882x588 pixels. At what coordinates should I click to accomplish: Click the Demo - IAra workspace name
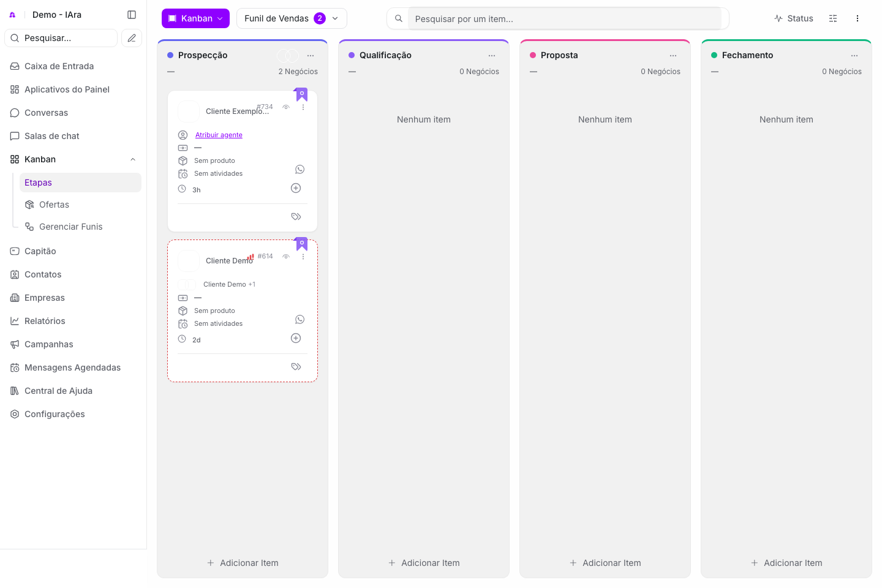(x=57, y=15)
